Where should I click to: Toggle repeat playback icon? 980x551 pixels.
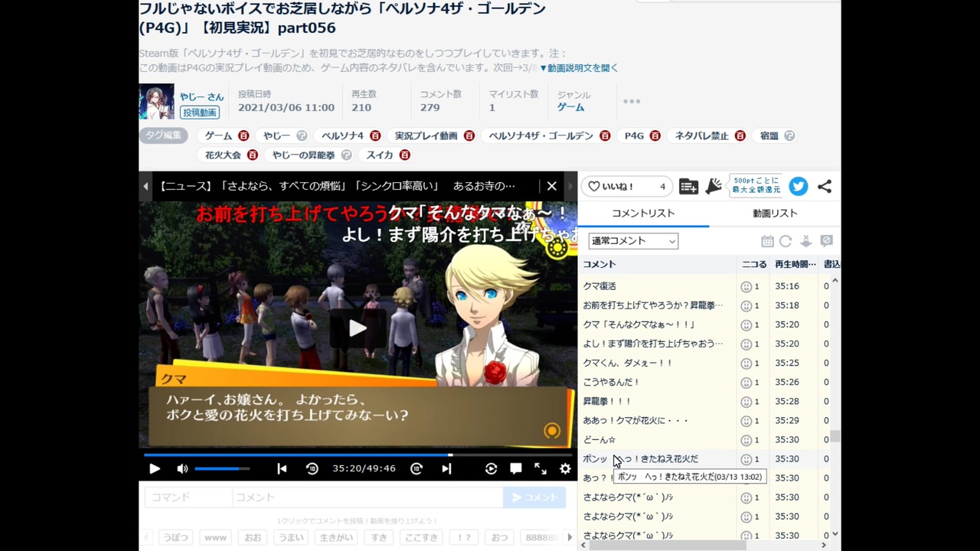492,469
